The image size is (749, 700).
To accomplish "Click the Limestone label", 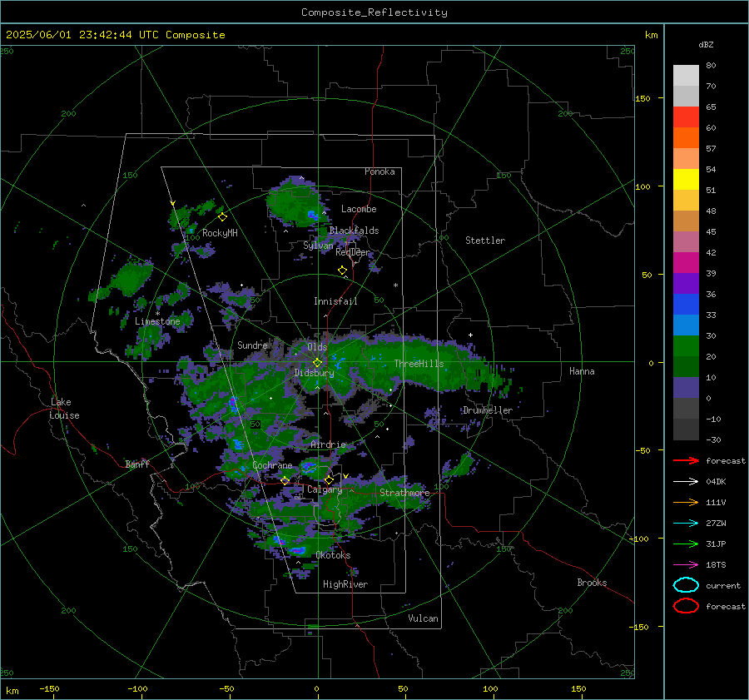I will pos(157,321).
